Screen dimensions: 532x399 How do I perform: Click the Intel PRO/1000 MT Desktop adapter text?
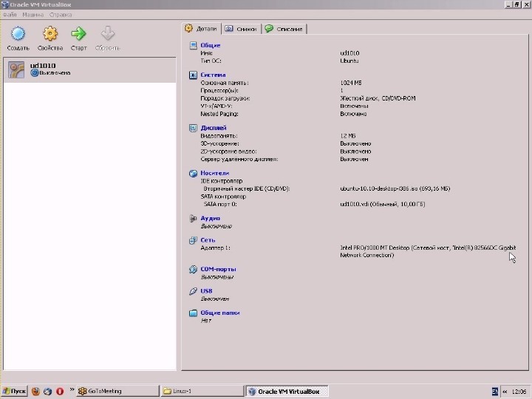click(428, 251)
